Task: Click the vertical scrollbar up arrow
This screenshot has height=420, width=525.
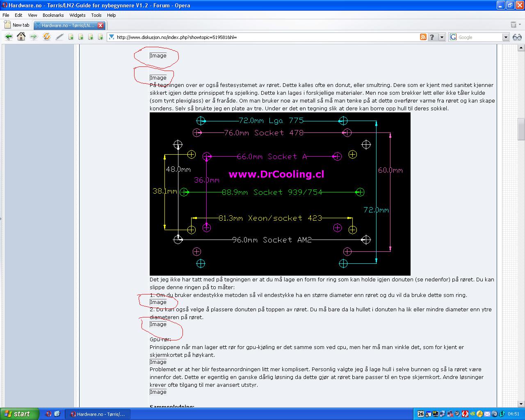Action: click(x=521, y=48)
